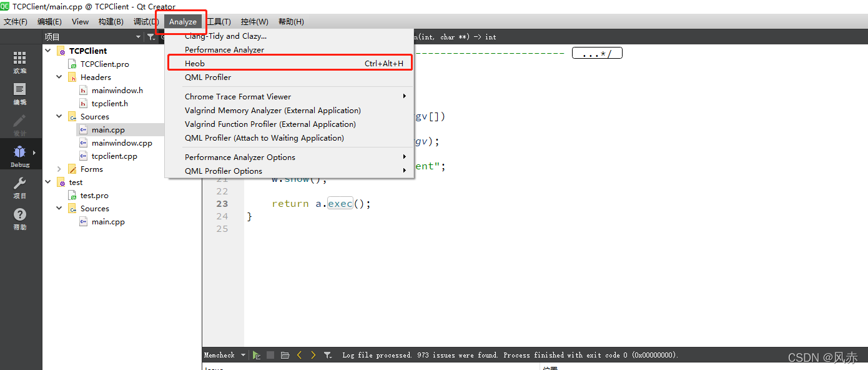Open the 工具(T) menu

coord(219,22)
